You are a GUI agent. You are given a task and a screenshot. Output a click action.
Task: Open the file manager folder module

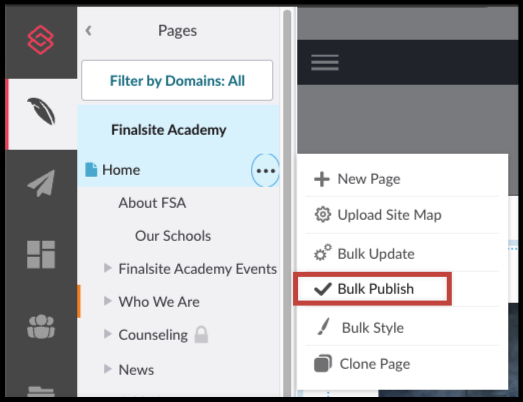[x=41, y=391]
